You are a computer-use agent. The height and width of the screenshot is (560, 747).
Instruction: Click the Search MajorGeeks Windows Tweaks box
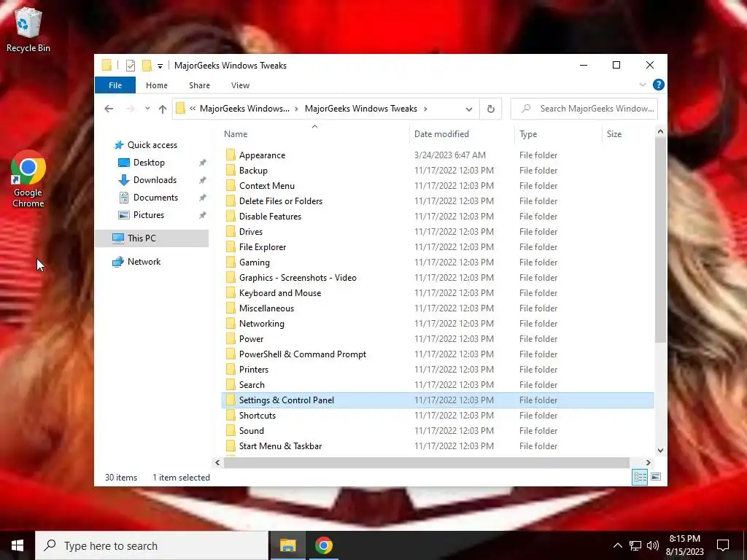pyautogui.click(x=584, y=109)
